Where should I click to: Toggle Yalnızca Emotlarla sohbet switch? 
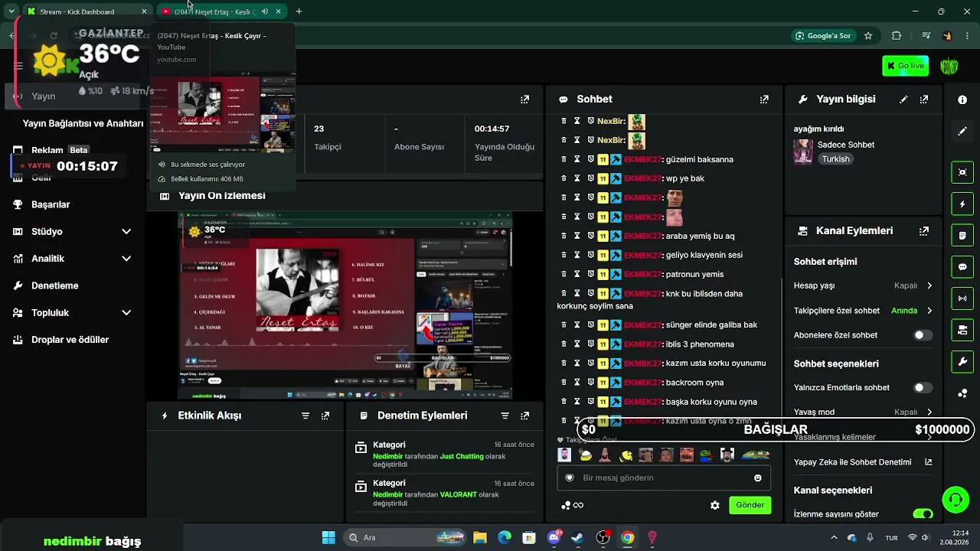923,388
